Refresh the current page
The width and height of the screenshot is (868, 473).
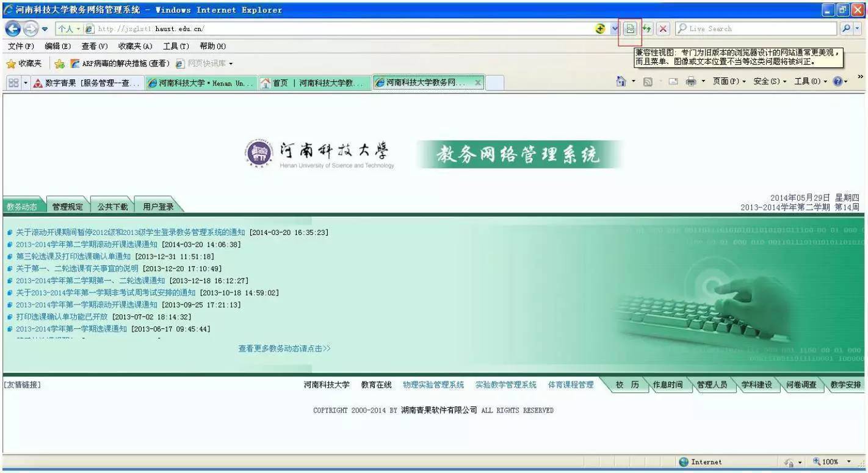(x=646, y=28)
